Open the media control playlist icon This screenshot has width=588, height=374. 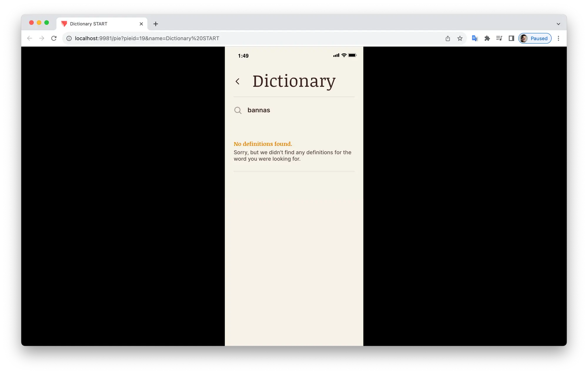[499, 38]
